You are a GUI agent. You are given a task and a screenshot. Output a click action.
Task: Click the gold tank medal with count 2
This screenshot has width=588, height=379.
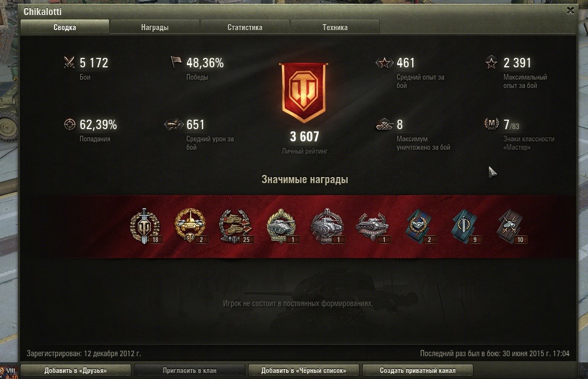[190, 226]
